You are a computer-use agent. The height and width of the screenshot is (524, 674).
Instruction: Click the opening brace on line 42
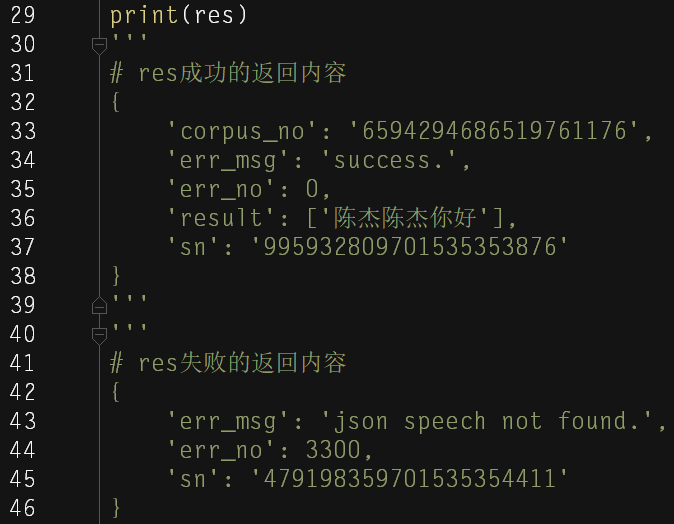click(116, 392)
